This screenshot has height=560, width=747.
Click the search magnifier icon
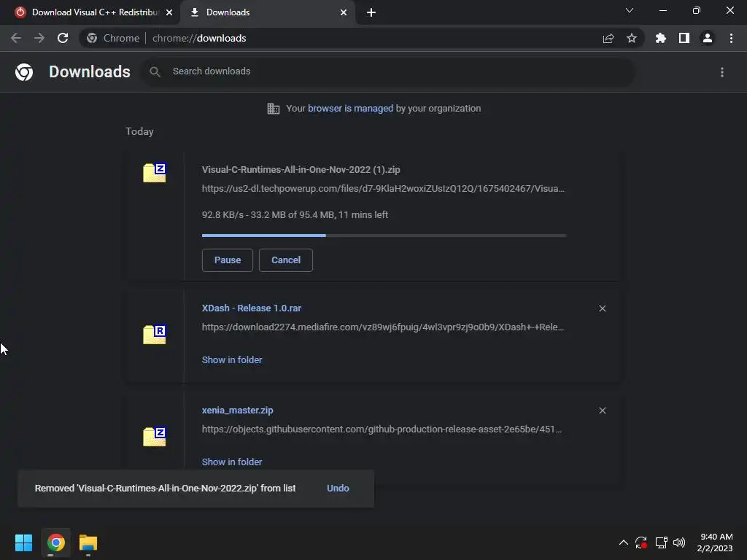[x=155, y=71]
